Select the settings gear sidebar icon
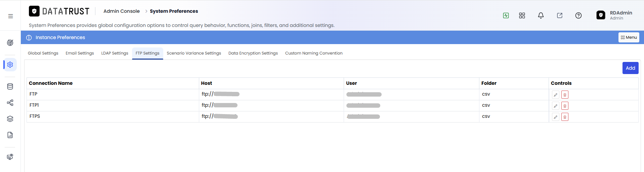This screenshot has width=644, height=172. tap(10, 65)
